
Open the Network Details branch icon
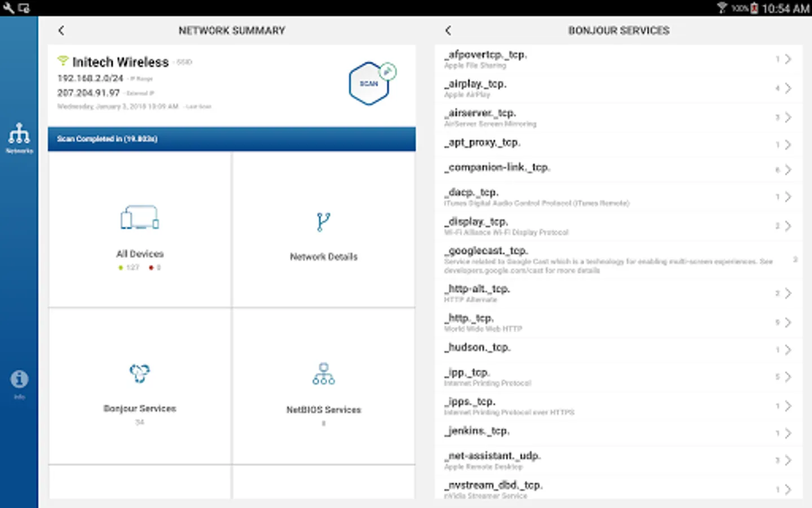coord(323,222)
